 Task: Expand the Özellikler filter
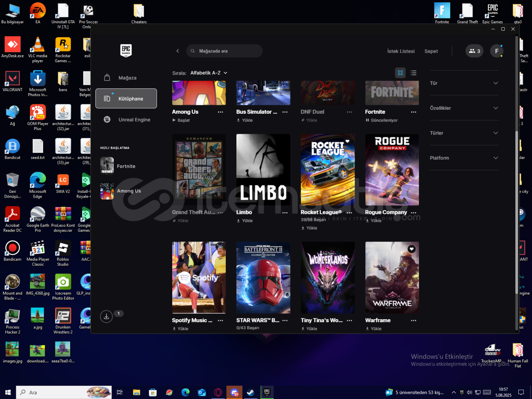pyautogui.click(x=464, y=108)
